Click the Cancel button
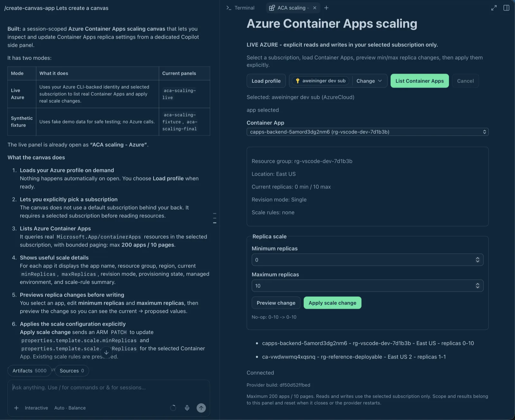515x420 pixels. click(465, 81)
